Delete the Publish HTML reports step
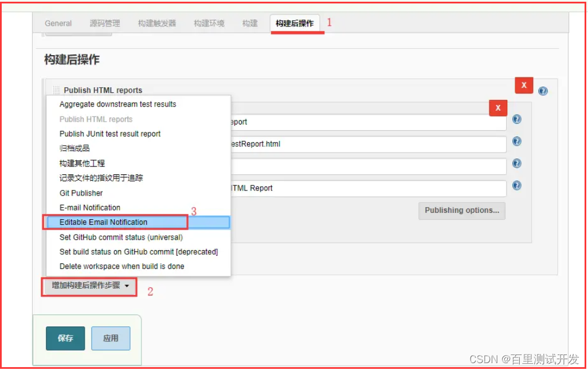The height and width of the screenshot is (370, 588). coord(524,85)
